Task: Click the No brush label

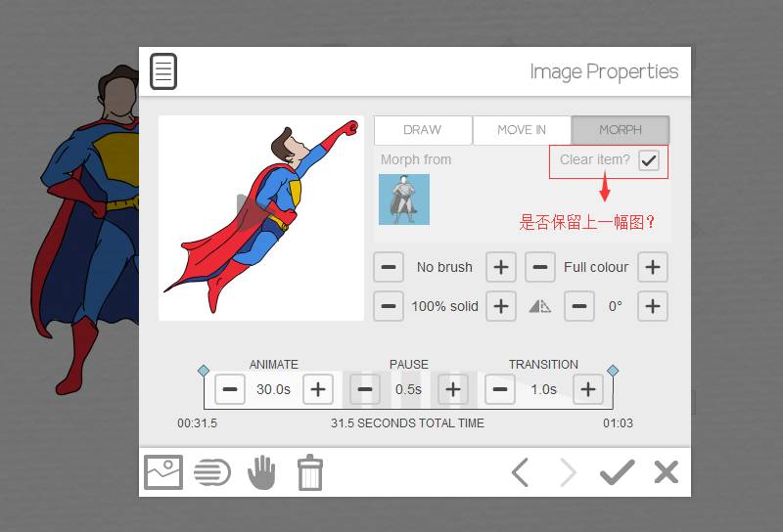Action: 444,268
